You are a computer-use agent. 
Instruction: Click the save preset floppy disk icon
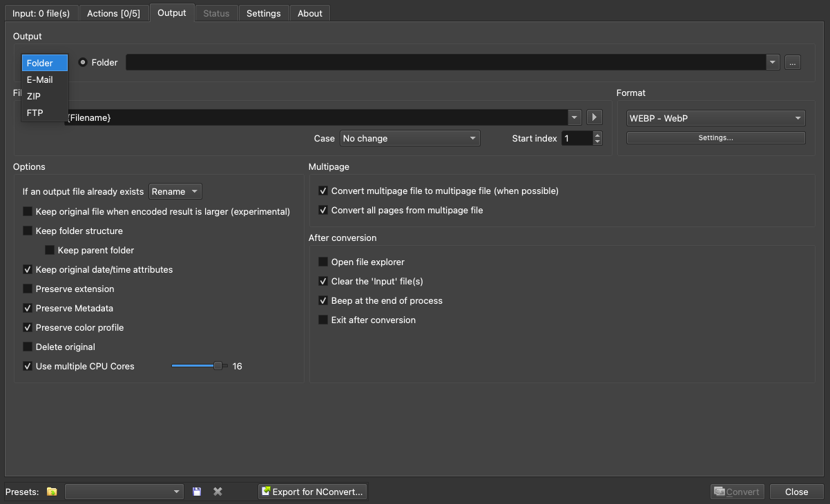(x=197, y=492)
